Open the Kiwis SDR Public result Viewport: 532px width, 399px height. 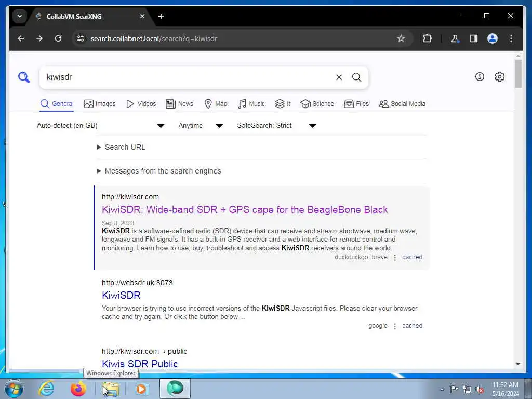point(140,364)
